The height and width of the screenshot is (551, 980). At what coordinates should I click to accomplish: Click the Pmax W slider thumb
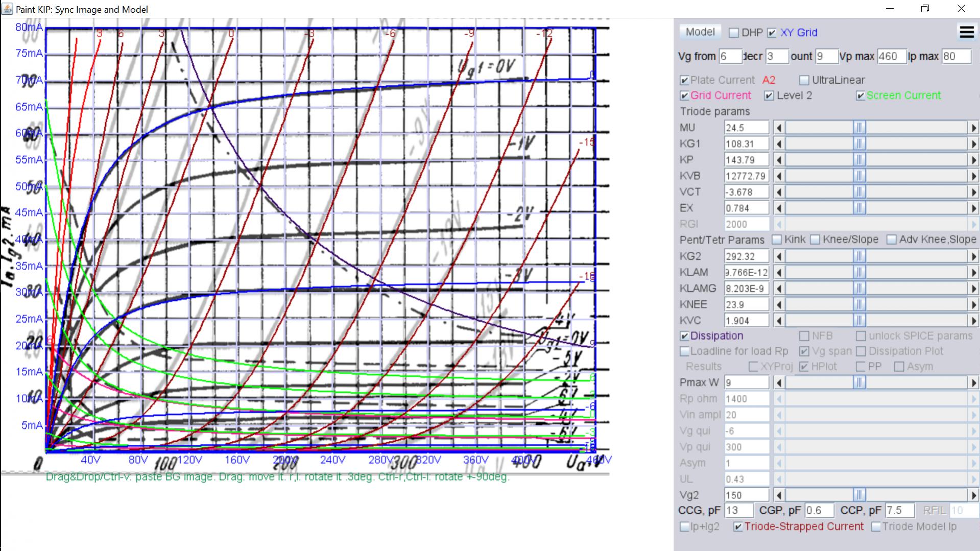[859, 382]
